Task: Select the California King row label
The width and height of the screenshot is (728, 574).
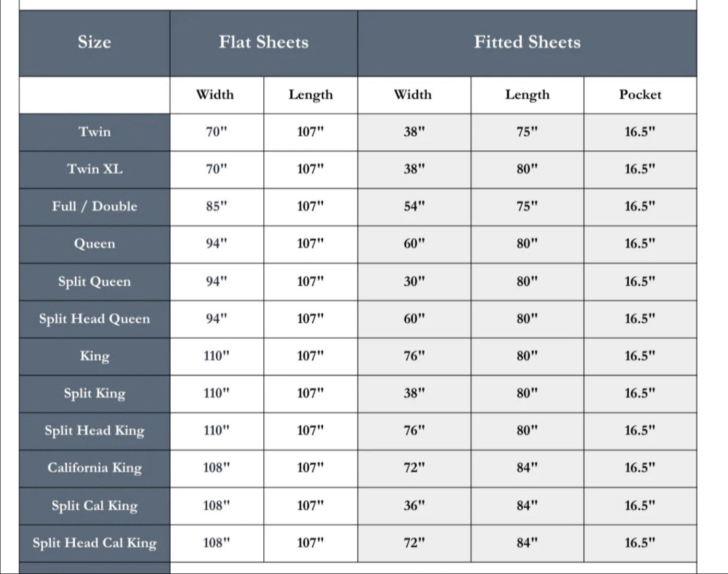Action: (95, 468)
